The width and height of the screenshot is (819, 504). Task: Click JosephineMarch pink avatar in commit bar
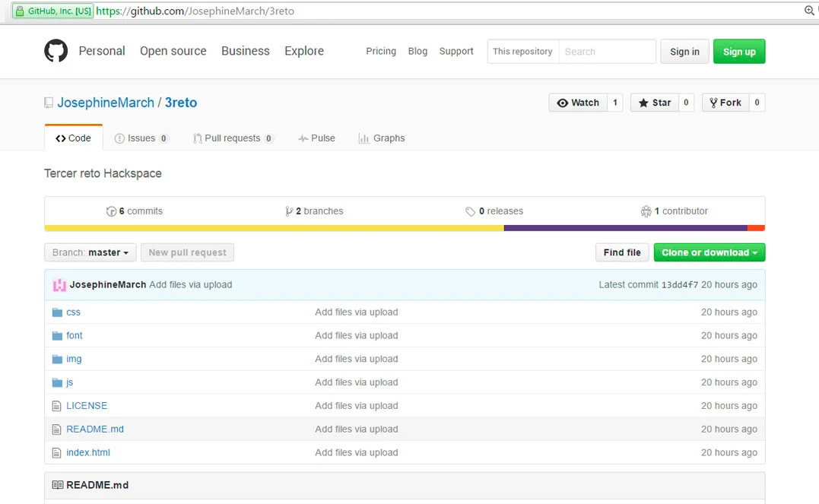click(x=59, y=284)
